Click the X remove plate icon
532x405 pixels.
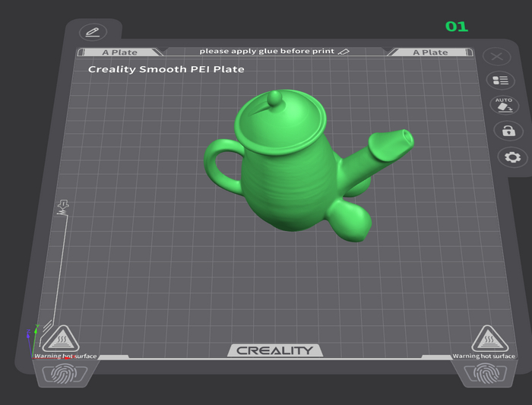click(x=496, y=57)
